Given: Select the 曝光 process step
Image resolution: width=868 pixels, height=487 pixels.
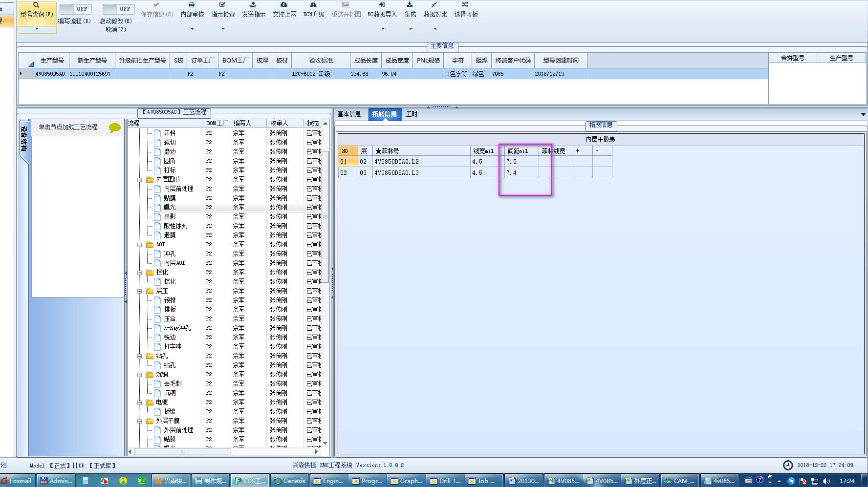Looking at the screenshot, I should [170, 208].
